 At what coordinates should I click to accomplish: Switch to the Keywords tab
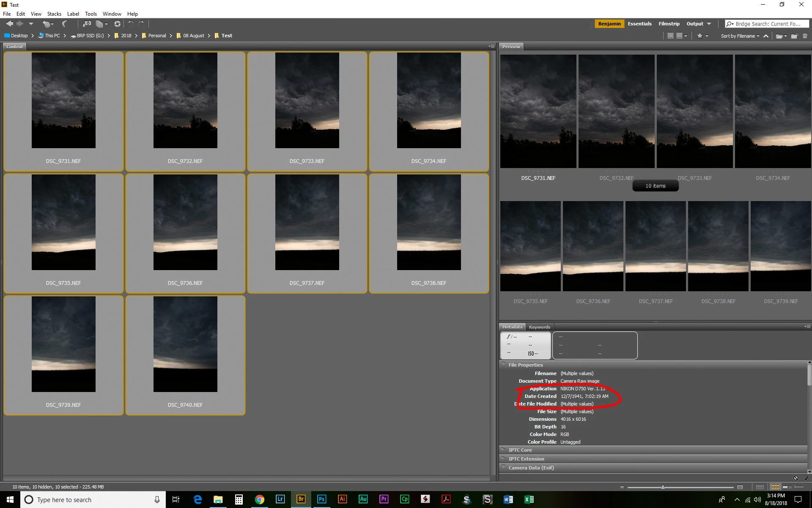coord(539,327)
